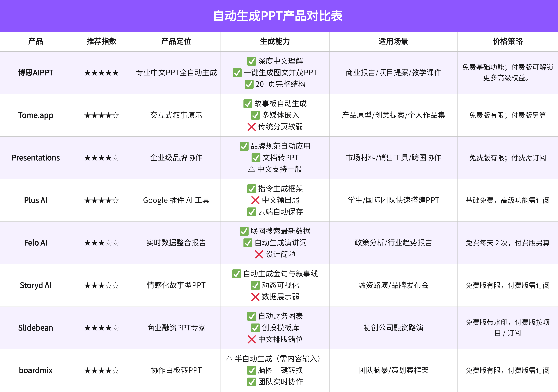Click the check icon next to 指令生成框架

(252, 189)
